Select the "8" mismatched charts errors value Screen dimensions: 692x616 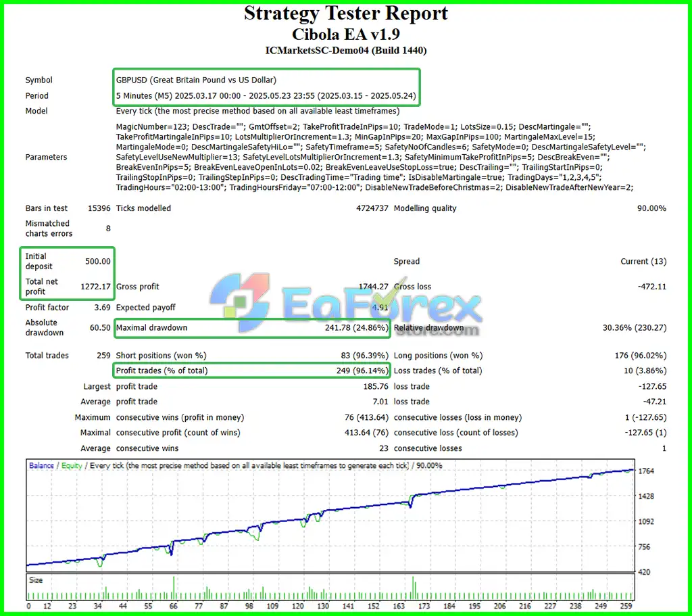[108, 229]
